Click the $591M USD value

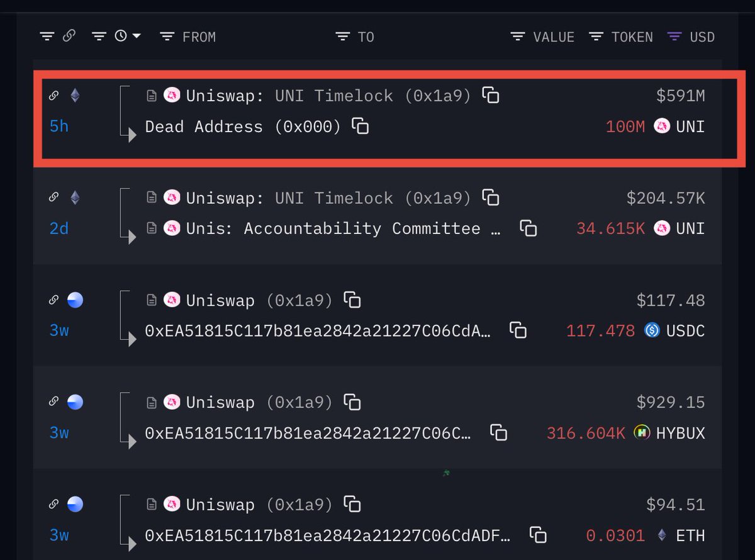click(680, 96)
